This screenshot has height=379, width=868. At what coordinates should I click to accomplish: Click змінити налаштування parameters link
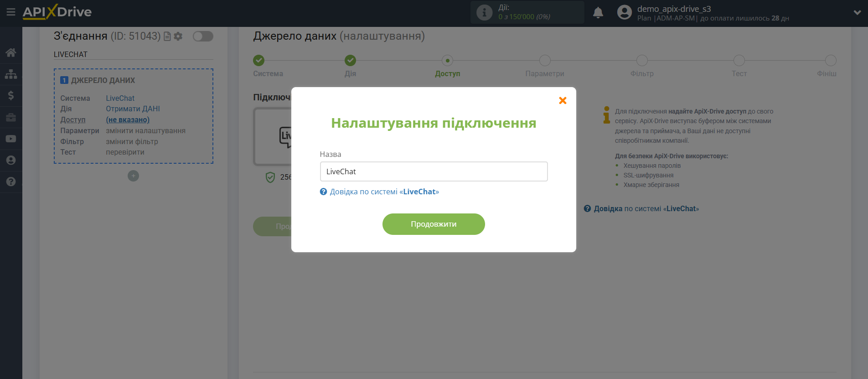145,130
